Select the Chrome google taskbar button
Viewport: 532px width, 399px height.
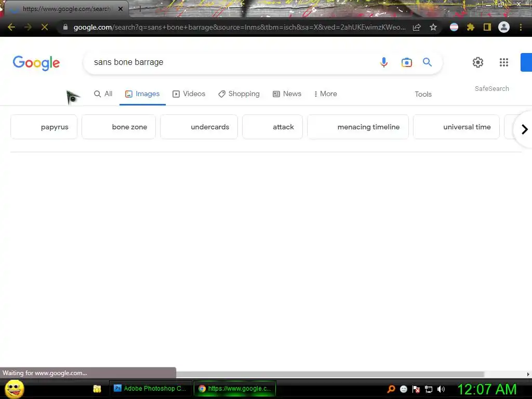tap(235, 389)
